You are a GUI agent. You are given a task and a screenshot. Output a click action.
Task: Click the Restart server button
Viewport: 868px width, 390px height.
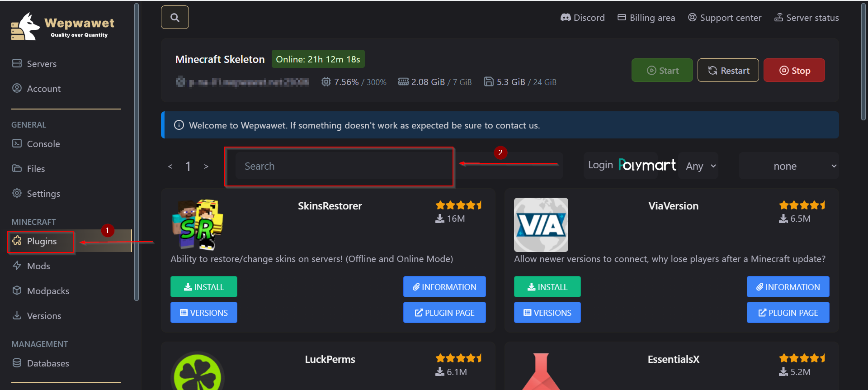(728, 70)
